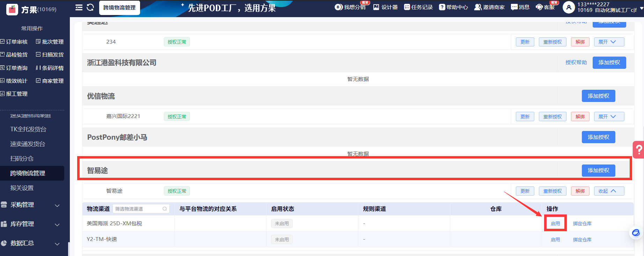The image size is (644, 256).
Task: Click the red floating question mark help button
Action: 638,150
